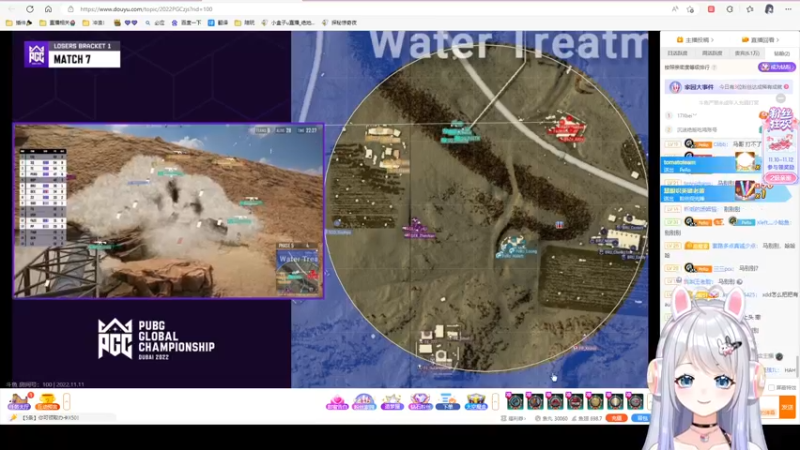Click the PGC logo beside MATCH 7

36,54
